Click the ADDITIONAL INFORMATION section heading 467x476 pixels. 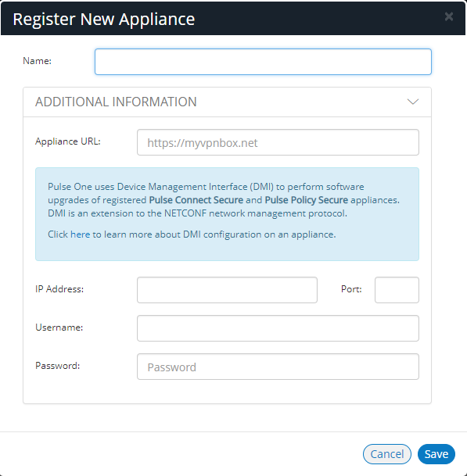pos(116,102)
